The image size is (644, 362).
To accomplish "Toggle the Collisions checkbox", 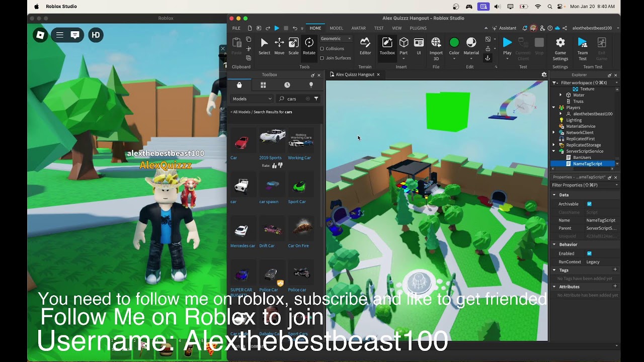I will [x=322, y=49].
